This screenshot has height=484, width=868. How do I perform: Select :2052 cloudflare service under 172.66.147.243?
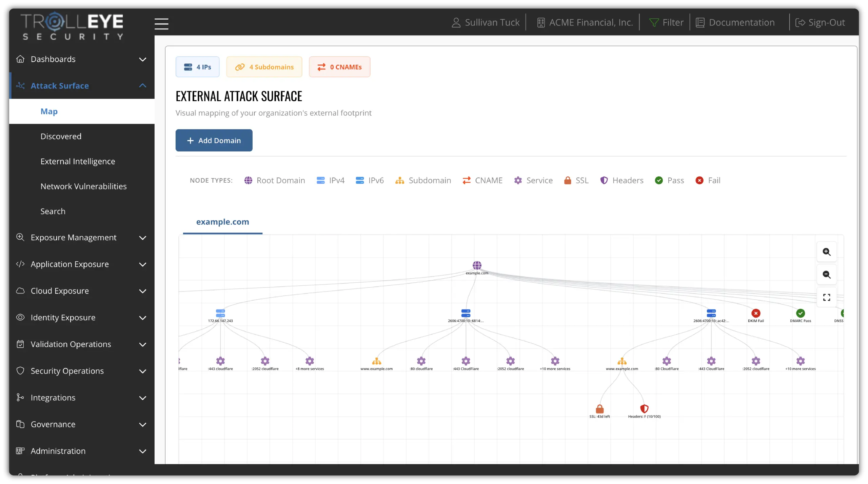265,361
